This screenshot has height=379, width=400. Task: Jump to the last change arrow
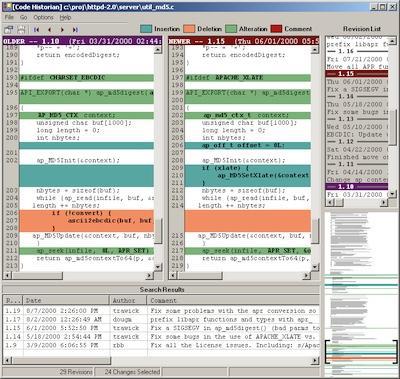tap(75, 30)
